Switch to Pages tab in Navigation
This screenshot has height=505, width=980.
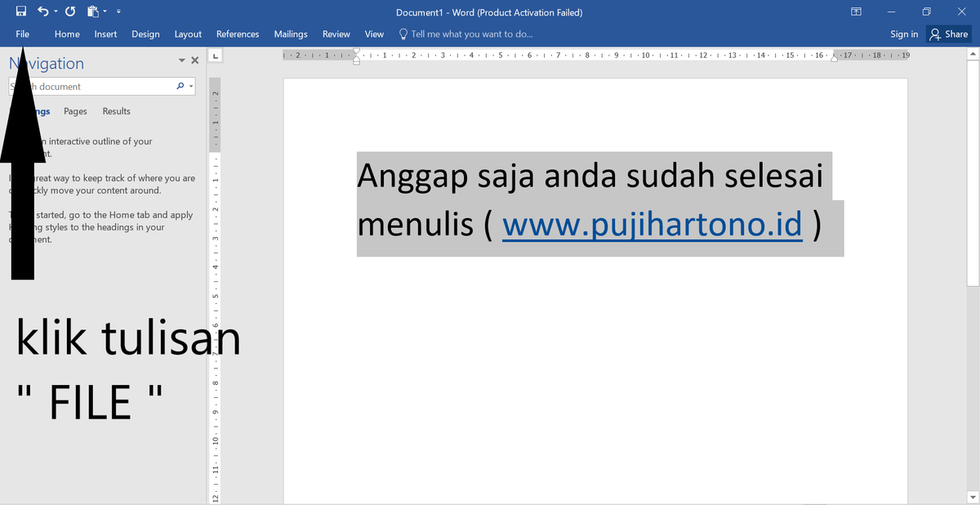75,111
